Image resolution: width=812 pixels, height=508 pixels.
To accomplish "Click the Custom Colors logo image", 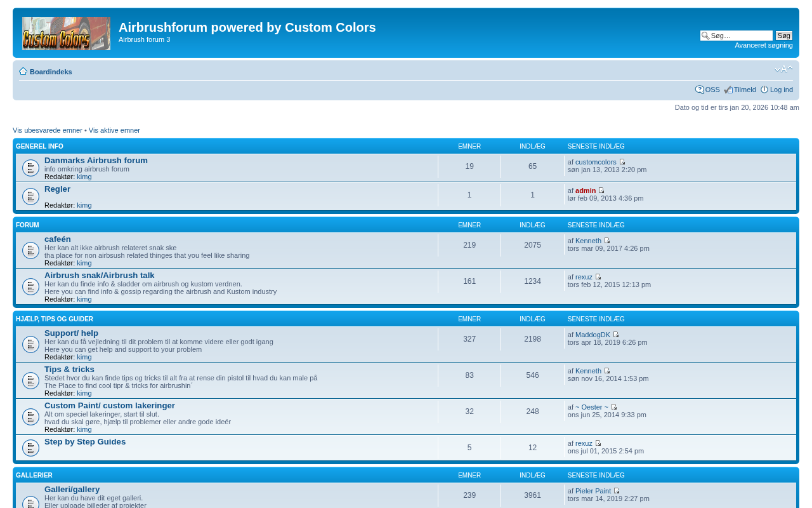I will click(x=66, y=34).
